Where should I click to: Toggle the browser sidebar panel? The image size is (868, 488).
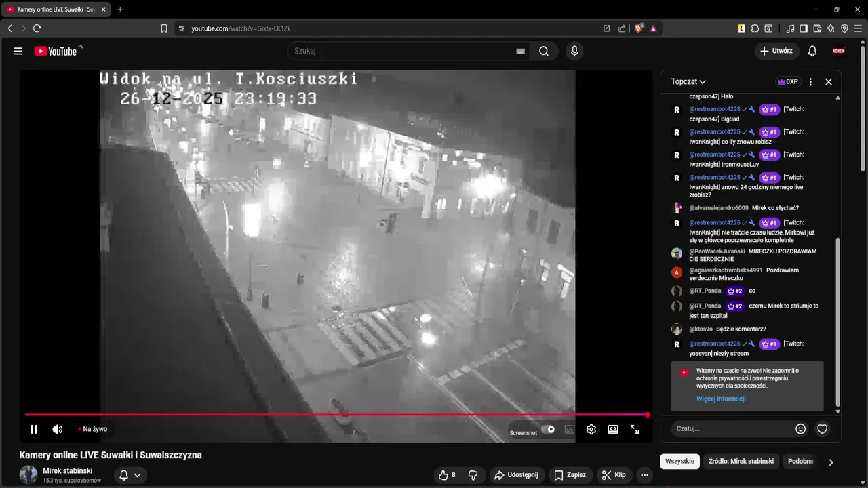[x=804, y=28]
